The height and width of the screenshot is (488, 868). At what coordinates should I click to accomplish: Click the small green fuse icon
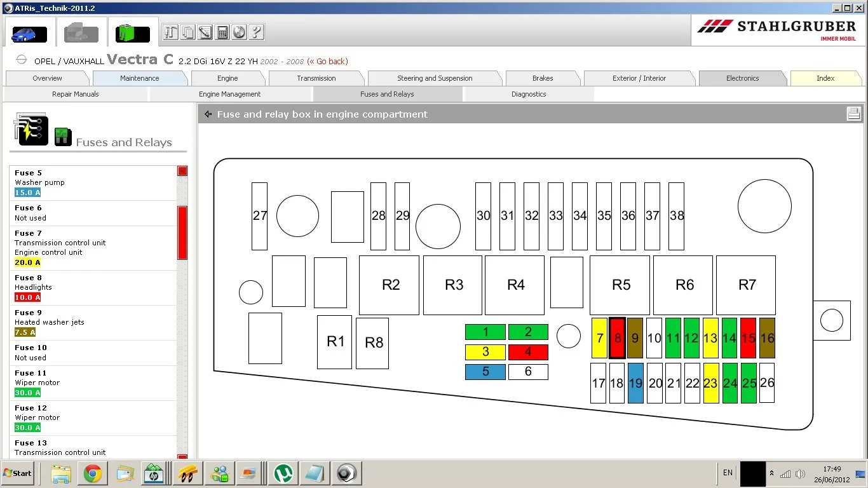click(63, 137)
